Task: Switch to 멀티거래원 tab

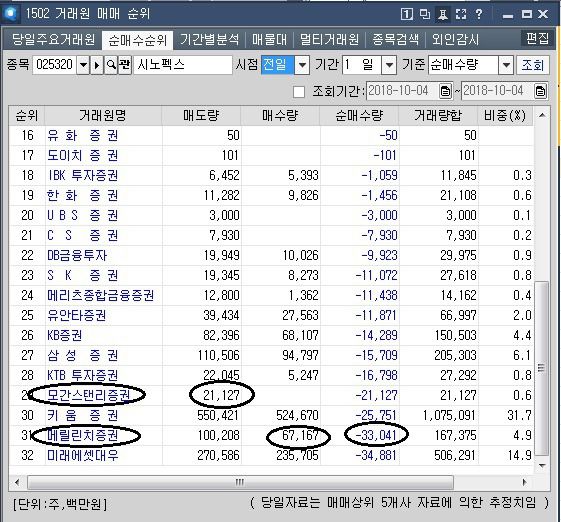Action: pyautogui.click(x=329, y=39)
